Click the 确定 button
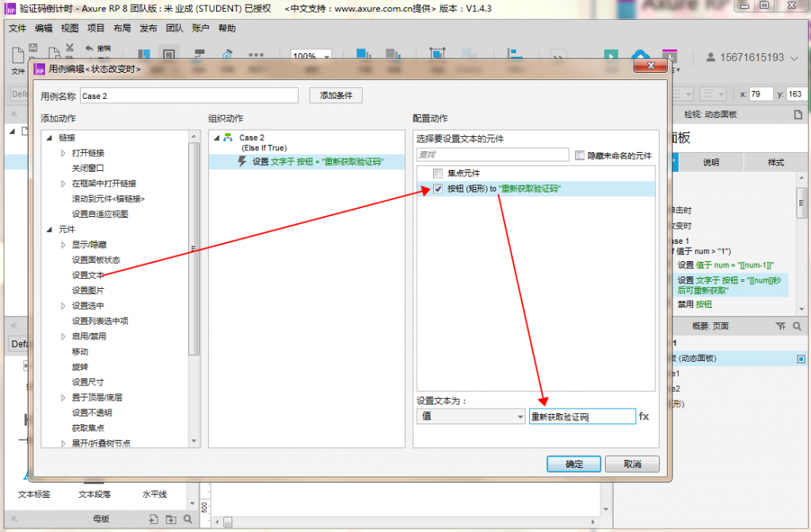 click(x=573, y=464)
